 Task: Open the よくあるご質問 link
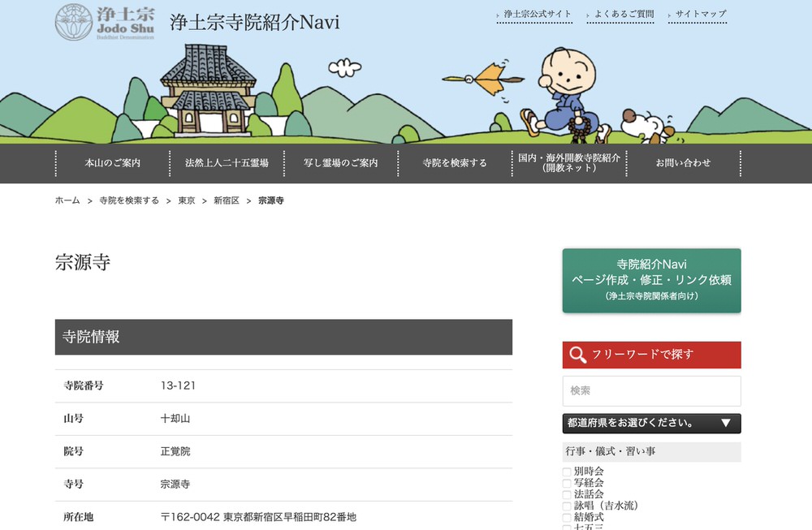pos(624,15)
